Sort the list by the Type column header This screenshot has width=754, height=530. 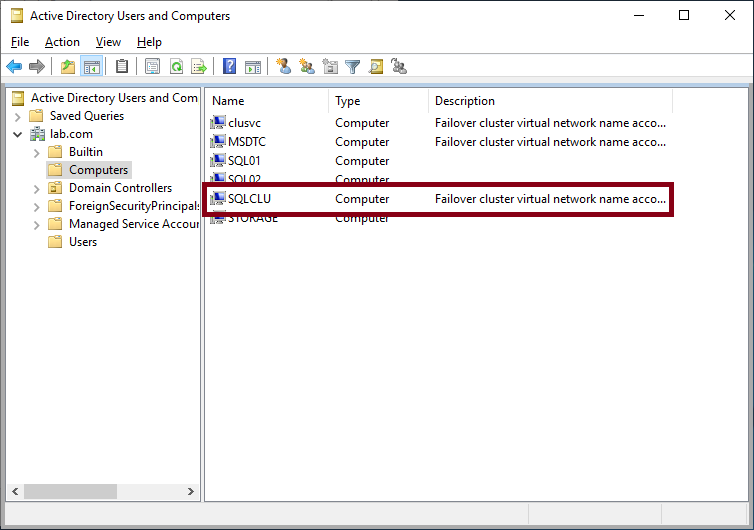378,101
